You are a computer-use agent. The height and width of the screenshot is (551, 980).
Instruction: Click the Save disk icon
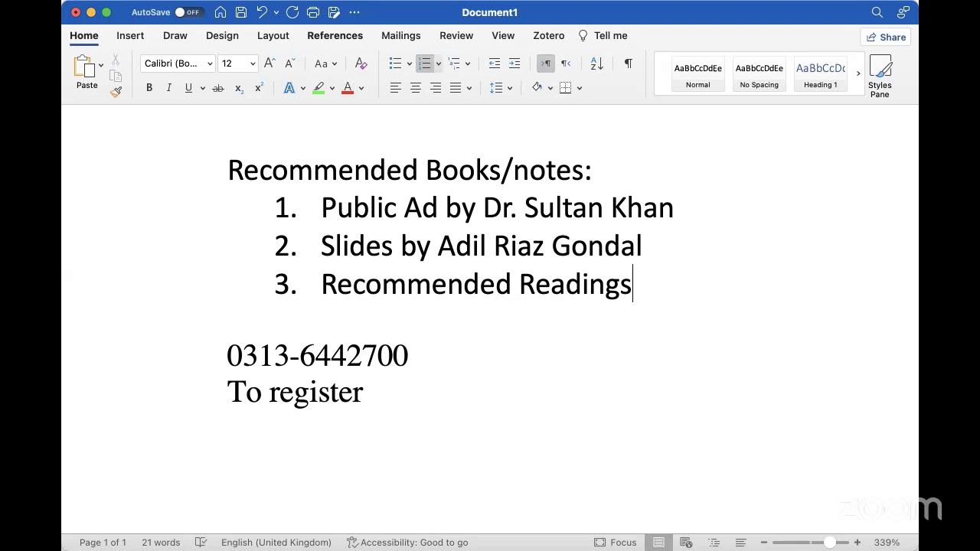[241, 12]
